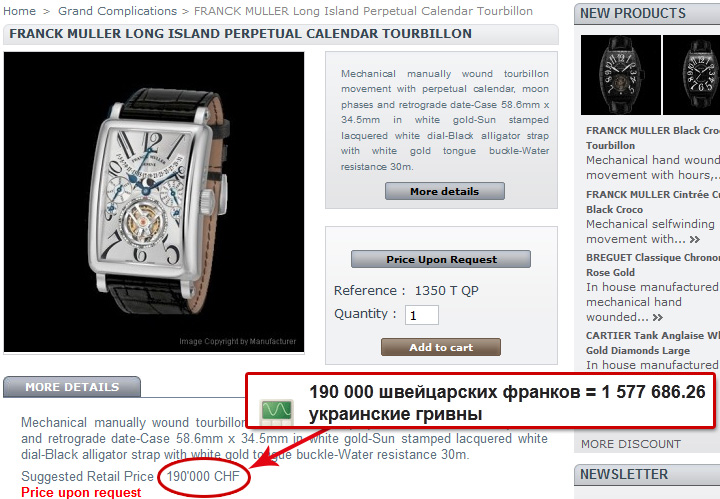The height and width of the screenshot is (499, 720).
Task: Click the double-arrow after 'wounded...'
Action: [x=658, y=317]
